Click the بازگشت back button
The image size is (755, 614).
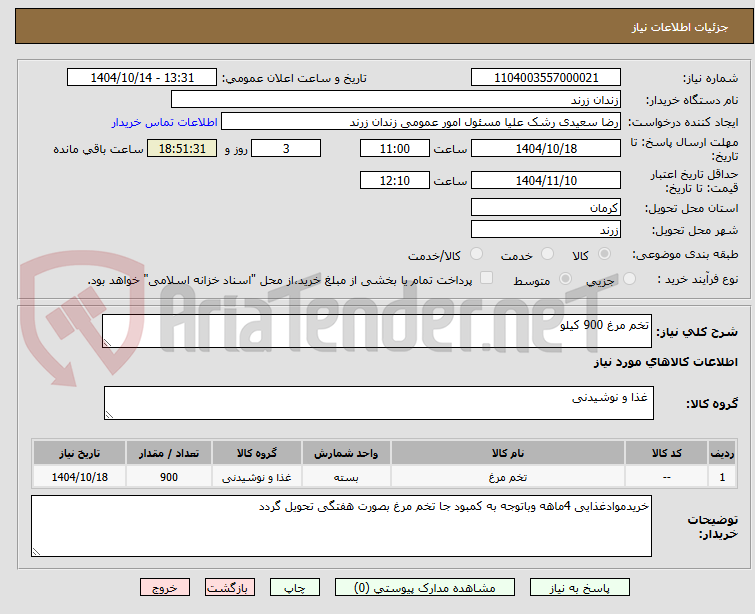pos(230,588)
